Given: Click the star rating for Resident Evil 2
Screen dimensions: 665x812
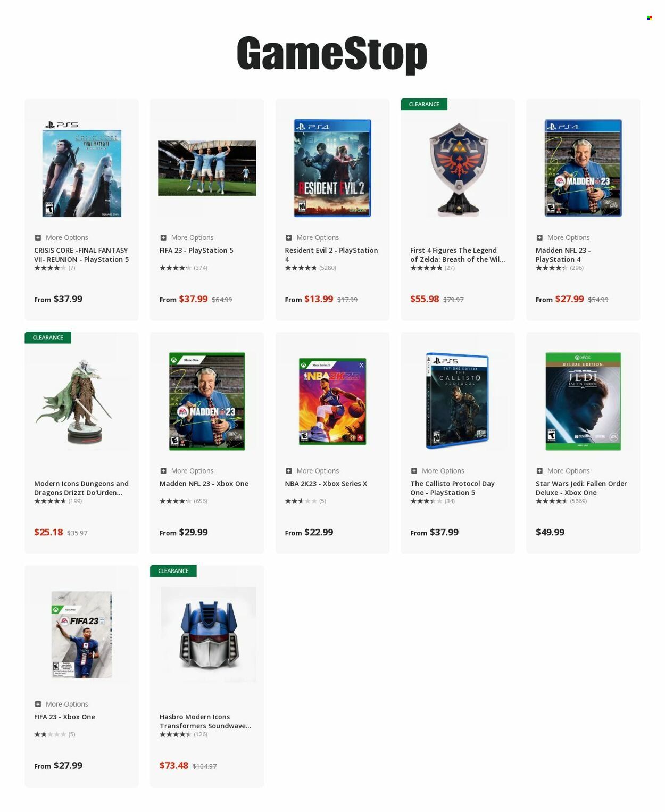Looking at the screenshot, I should (x=301, y=268).
